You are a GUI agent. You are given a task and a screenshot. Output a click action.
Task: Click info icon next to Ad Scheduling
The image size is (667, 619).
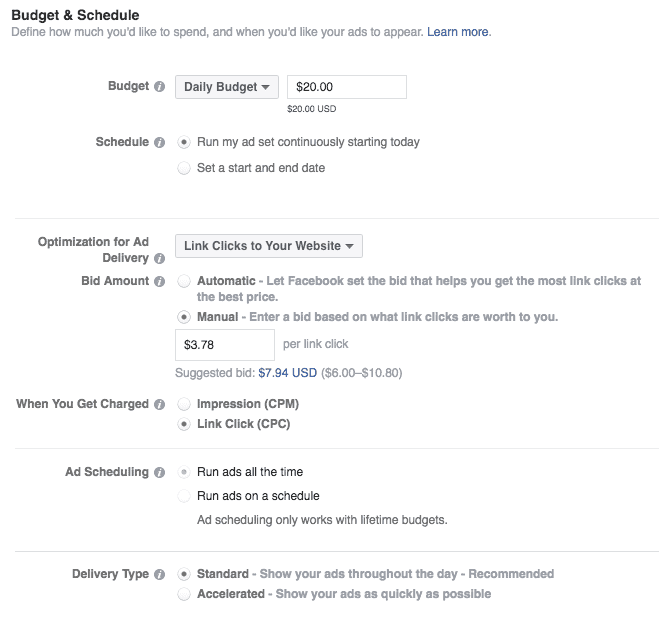(160, 472)
